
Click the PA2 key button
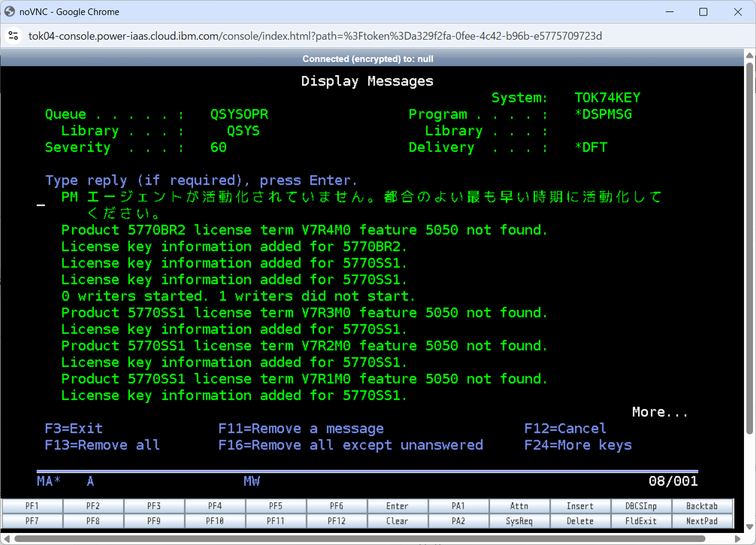(x=458, y=521)
